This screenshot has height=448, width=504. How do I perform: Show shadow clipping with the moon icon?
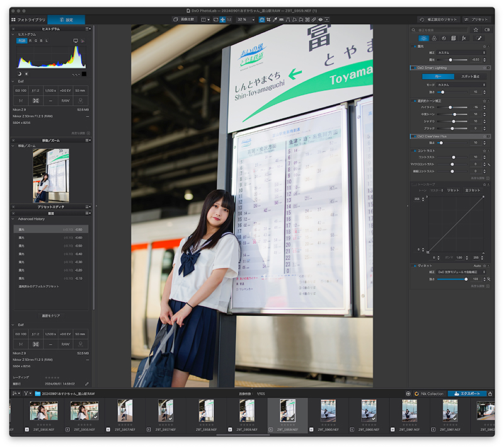coord(20,74)
